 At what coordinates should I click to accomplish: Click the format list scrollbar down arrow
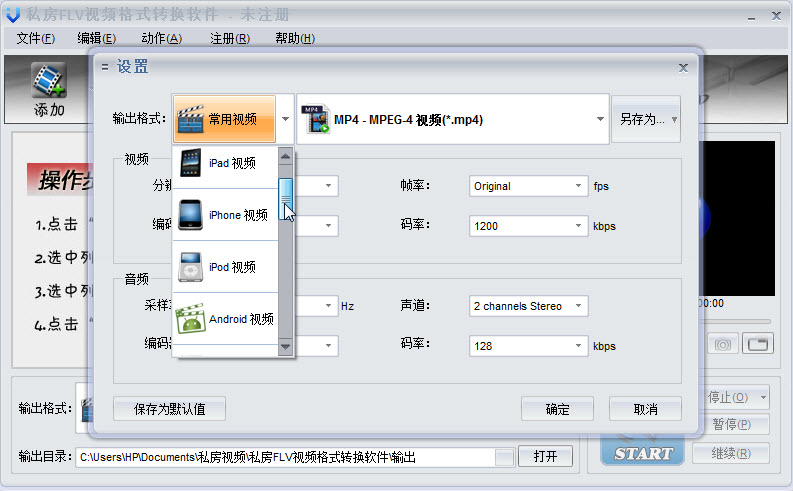pos(285,346)
